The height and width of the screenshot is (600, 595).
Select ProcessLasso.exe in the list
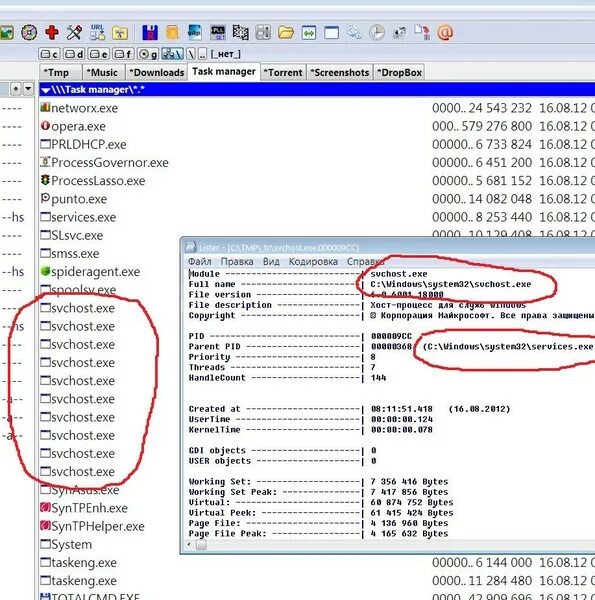pos(93,181)
